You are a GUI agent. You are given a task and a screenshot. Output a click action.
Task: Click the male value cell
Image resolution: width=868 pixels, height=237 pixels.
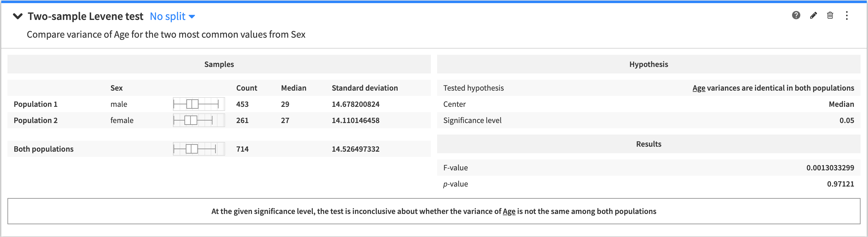coord(119,104)
